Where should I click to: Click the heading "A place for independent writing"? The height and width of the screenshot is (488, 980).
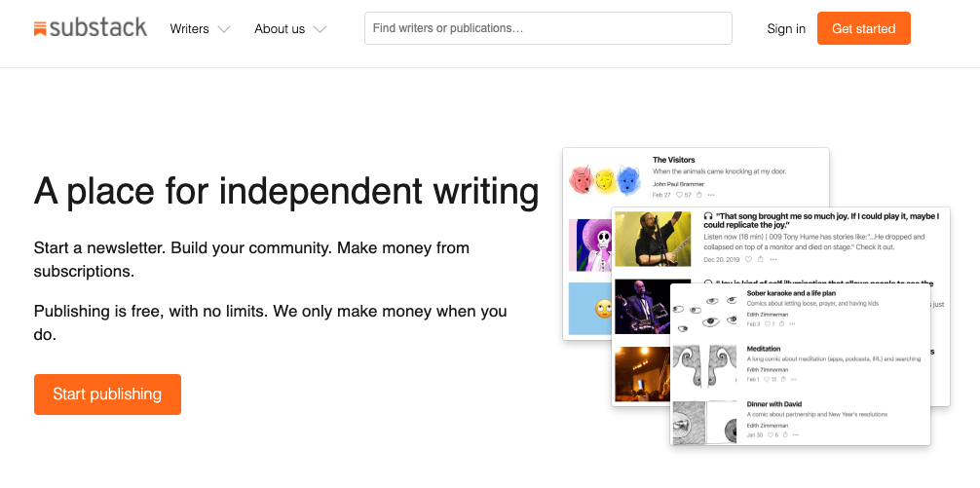click(286, 191)
